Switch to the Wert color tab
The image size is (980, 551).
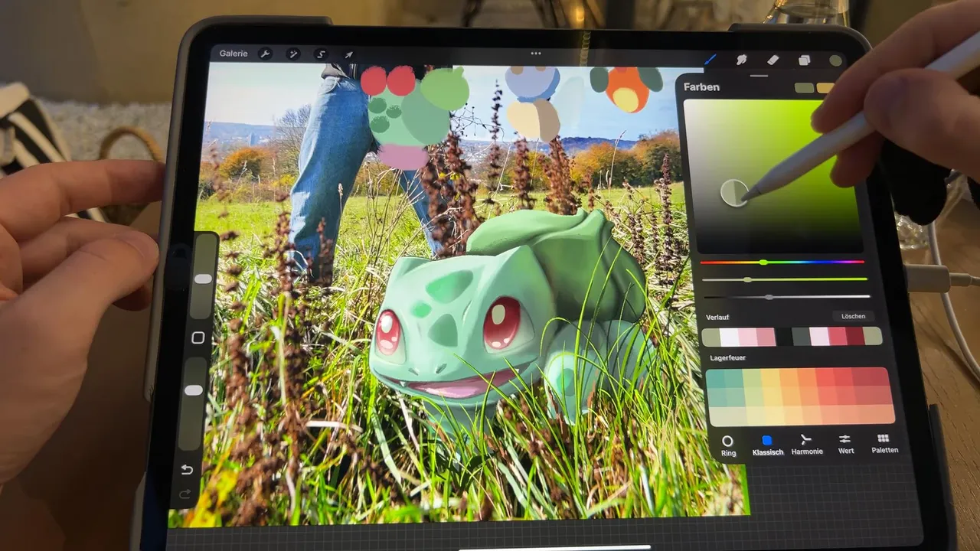pyautogui.click(x=845, y=445)
